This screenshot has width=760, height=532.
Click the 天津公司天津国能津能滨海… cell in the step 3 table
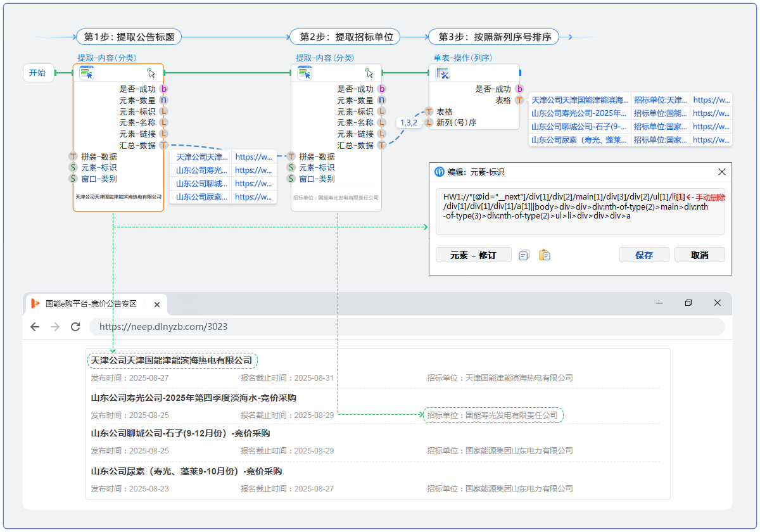[580, 100]
